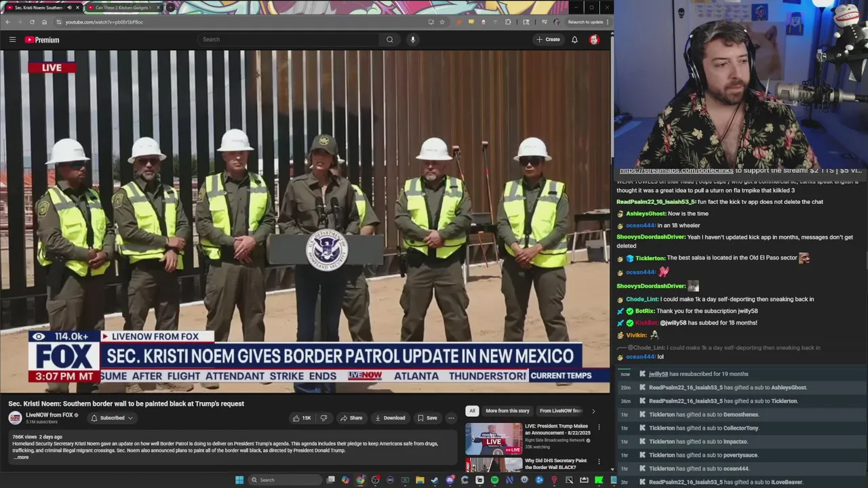Click 'jwilly58 has resubscribed for 19 months'
This screenshot has width=868, height=488.
698,374
